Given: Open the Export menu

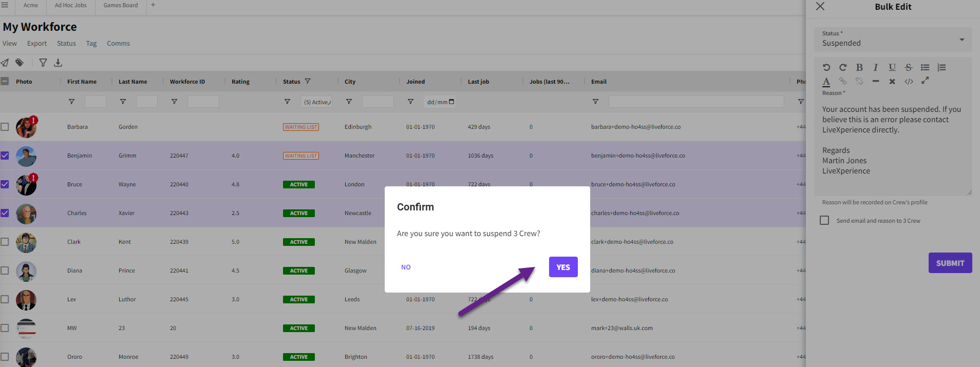Looking at the screenshot, I should pyautogui.click(x=36, y=44).
